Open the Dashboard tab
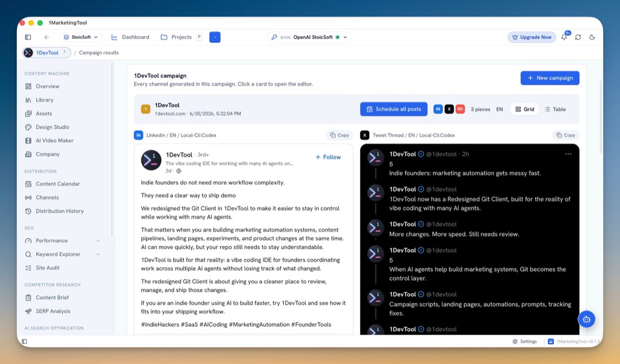Screen dimensions: 620x364 [131, 37]
